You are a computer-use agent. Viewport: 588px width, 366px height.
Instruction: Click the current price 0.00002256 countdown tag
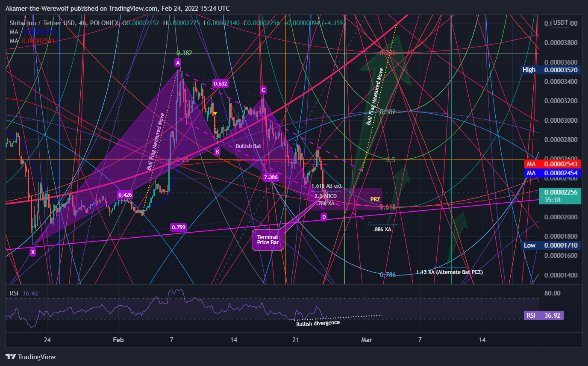[x=561, y=196]
